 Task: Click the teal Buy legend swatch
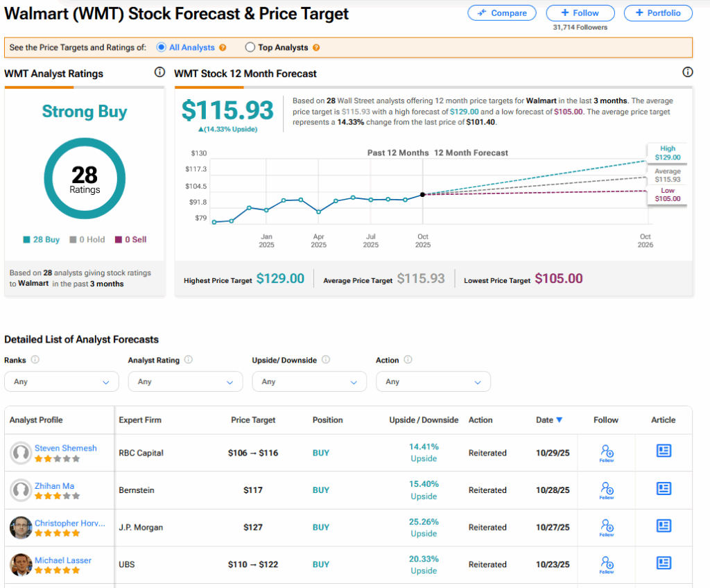[x=26, y=240]
